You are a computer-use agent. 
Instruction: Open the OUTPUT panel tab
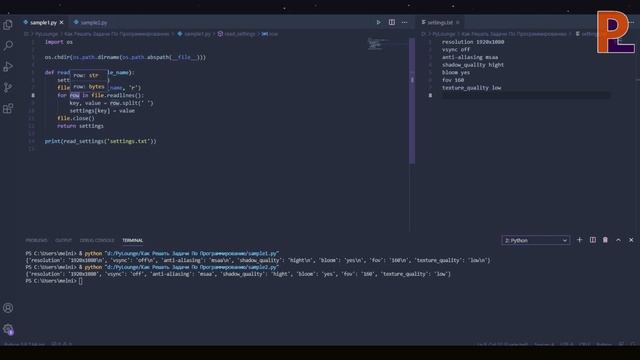(x=63, y=240)
